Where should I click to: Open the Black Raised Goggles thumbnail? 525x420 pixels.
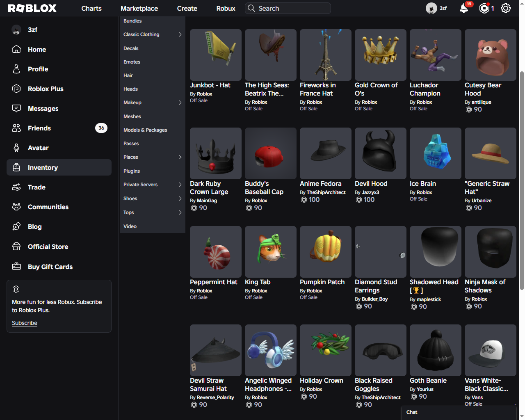381,350
